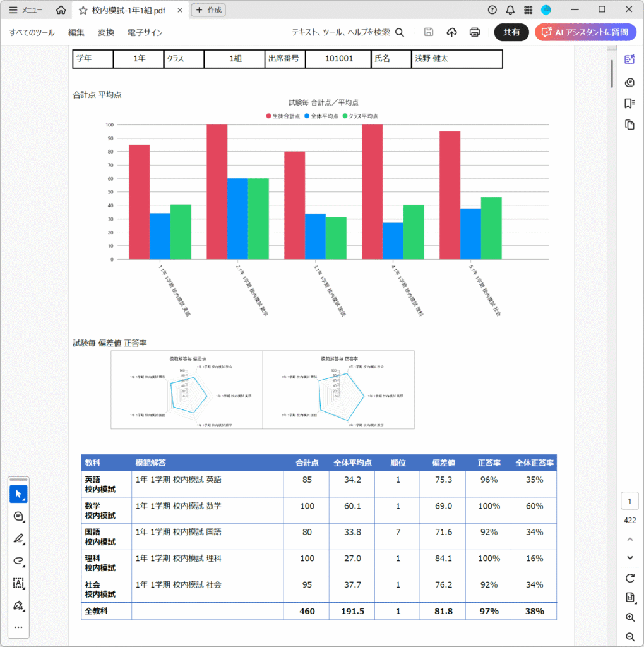Click the Home icon in the tab bar
This screenshot has width=644, height=647.
pos(61,10)
